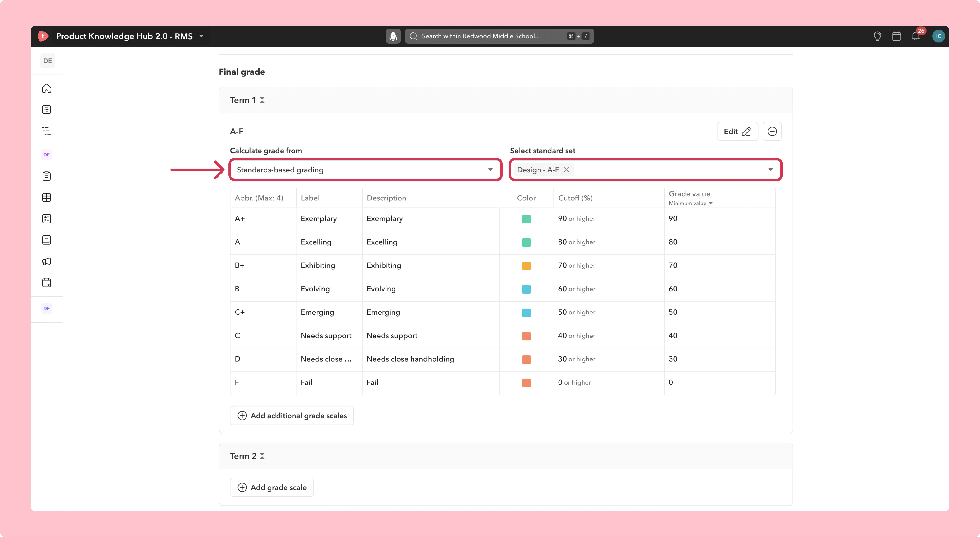Click the search within Redwood Middle School field
The height and width of the screenshot is (537, 980).
[499, 36]
